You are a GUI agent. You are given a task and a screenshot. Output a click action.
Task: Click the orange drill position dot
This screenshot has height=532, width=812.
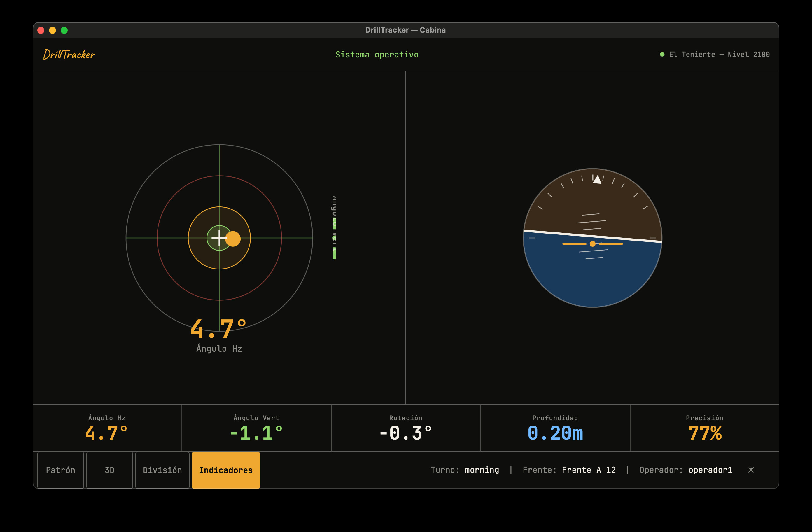point(233,239)
